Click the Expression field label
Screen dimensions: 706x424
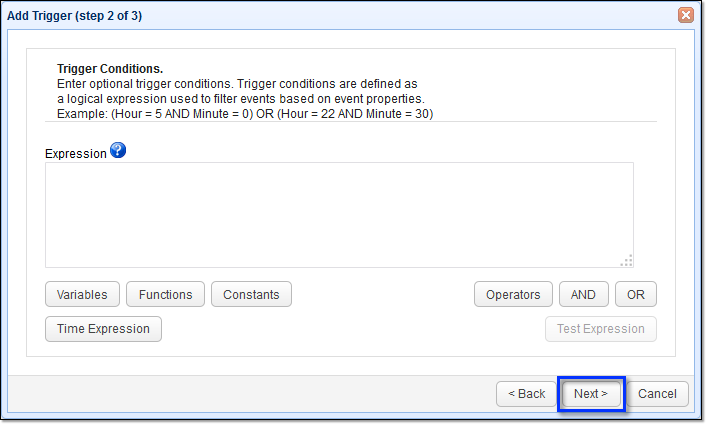click(x=75, y=154)
